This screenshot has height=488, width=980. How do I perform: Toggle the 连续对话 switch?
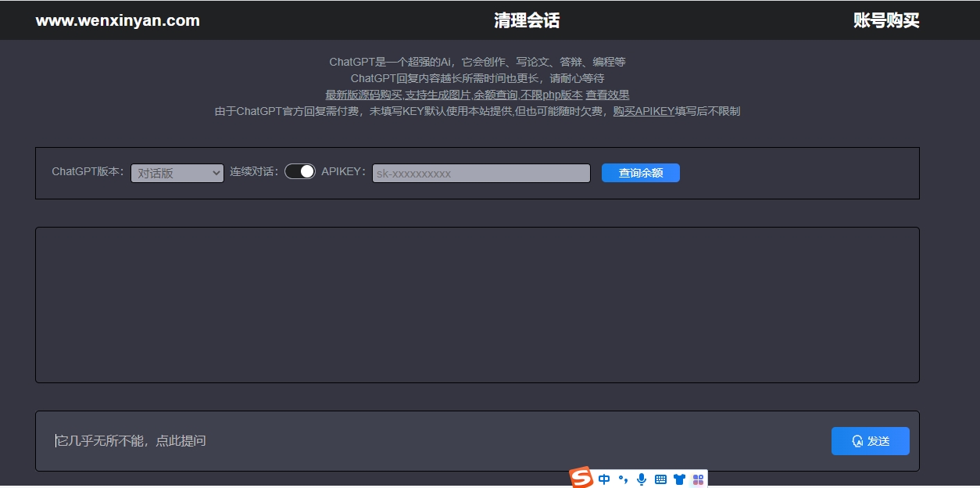tap(300, 171)
